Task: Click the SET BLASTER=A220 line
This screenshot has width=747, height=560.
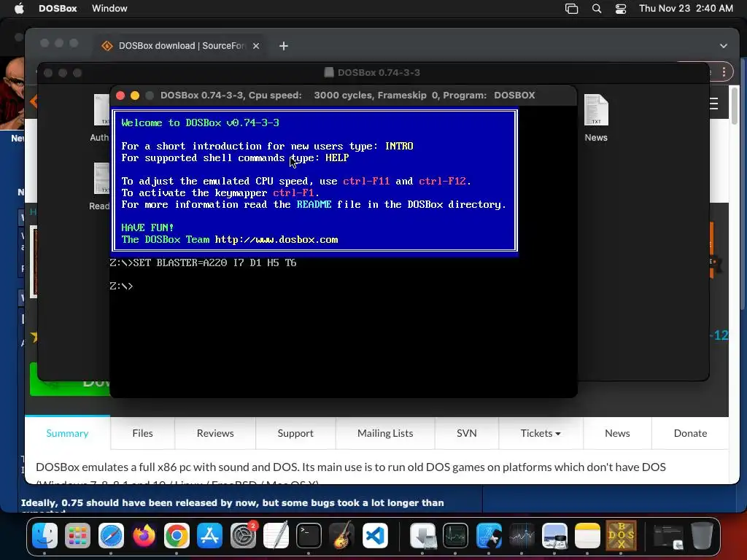Action: (203, 262)
